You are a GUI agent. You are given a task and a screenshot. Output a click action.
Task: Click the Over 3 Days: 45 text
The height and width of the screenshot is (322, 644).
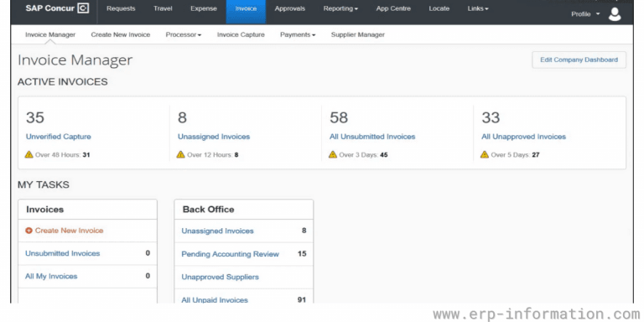point(363,155)
